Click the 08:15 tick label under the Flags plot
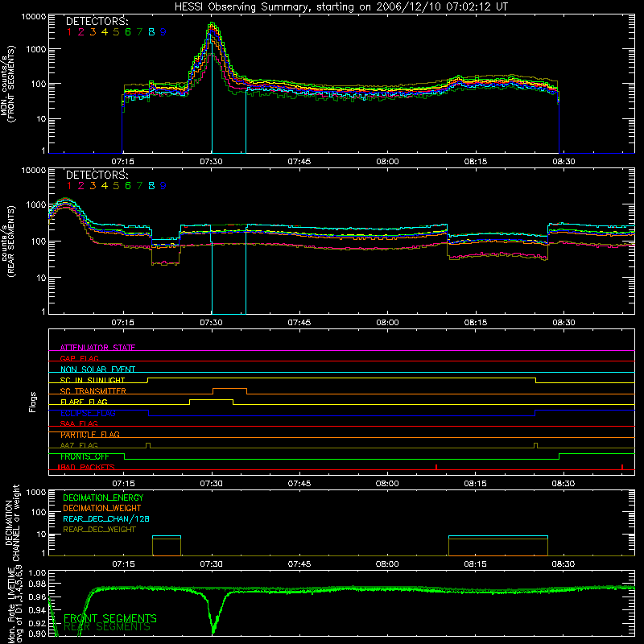Viewport: 644px width, 644px height. click(475, 484)
